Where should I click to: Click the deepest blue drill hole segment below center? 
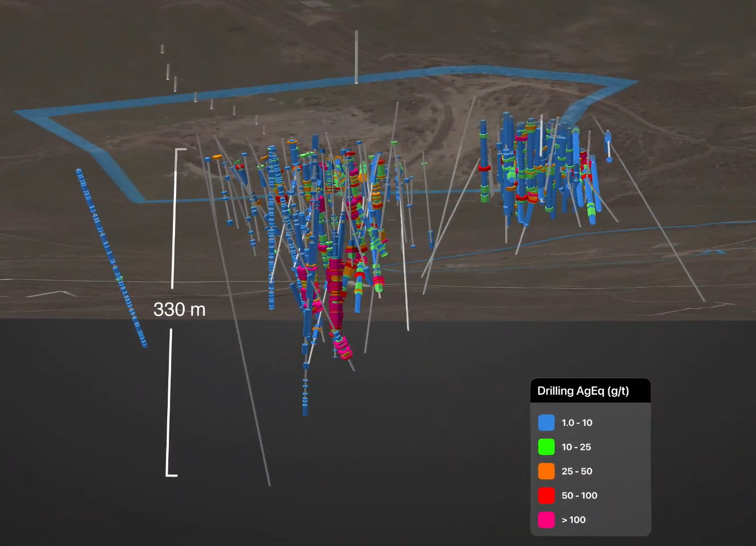click(x=305, y=398)
